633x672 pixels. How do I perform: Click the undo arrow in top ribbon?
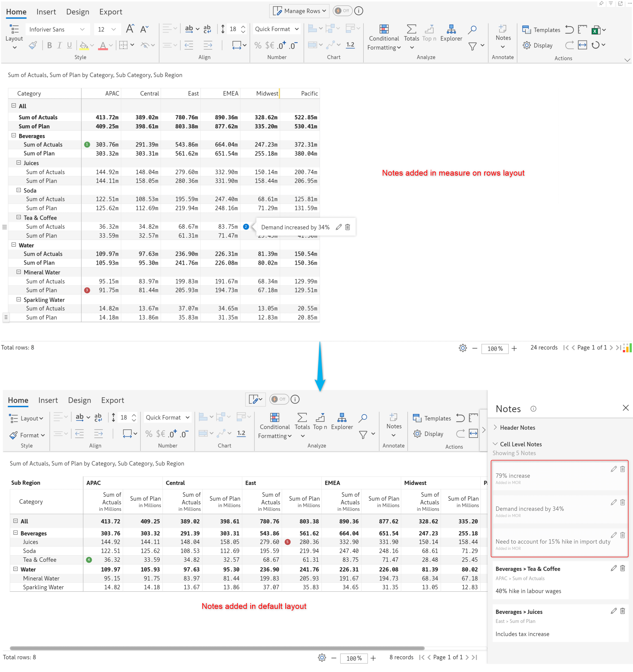tap(569, 30)
